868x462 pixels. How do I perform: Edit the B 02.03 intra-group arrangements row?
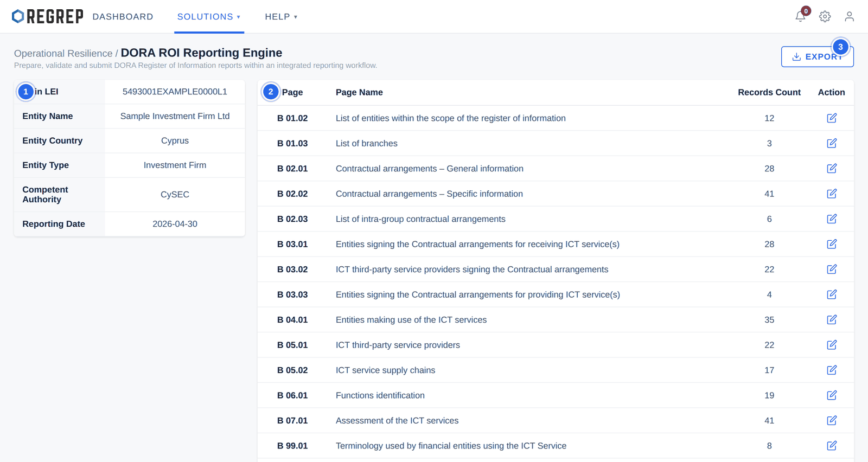832,219
